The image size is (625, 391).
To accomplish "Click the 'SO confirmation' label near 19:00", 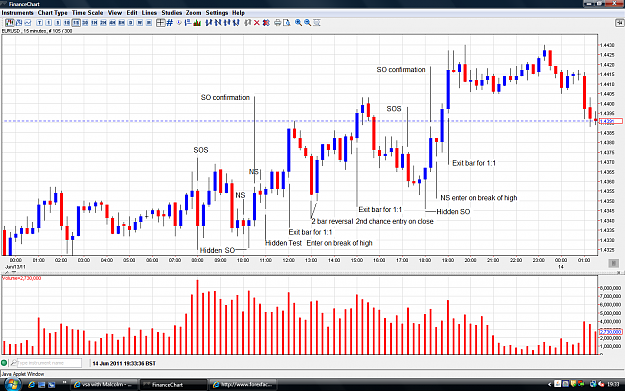I will [x=401, y=69].
